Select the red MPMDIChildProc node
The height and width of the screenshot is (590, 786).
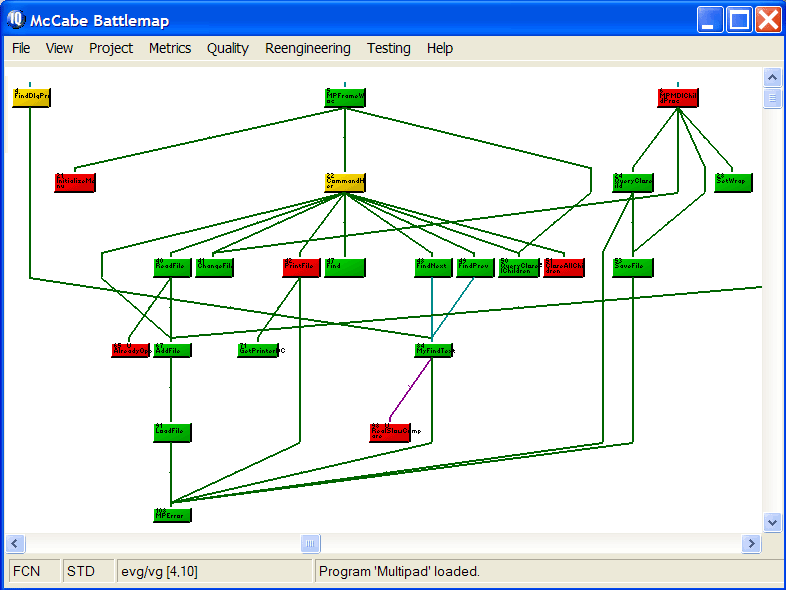point(678,97)
